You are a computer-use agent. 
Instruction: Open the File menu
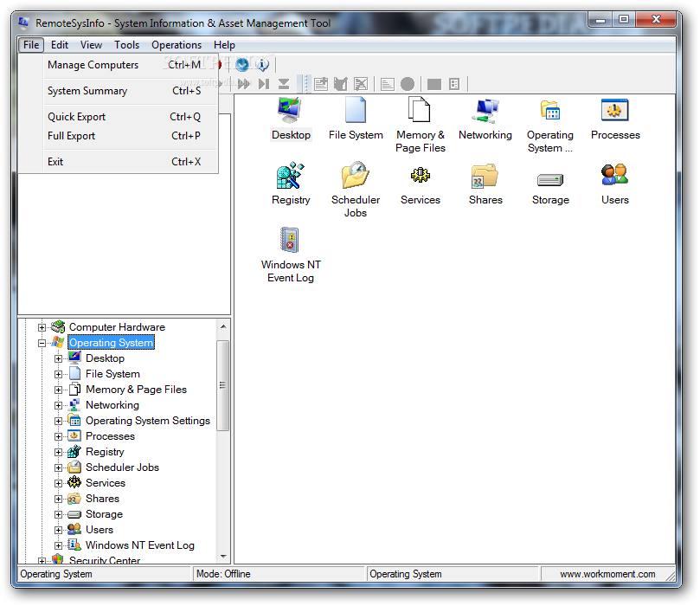coord(31,45)
